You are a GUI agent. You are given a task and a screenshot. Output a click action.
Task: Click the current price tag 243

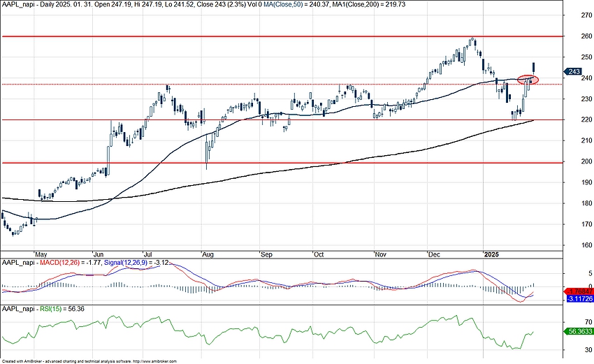[x=572, y=72]
